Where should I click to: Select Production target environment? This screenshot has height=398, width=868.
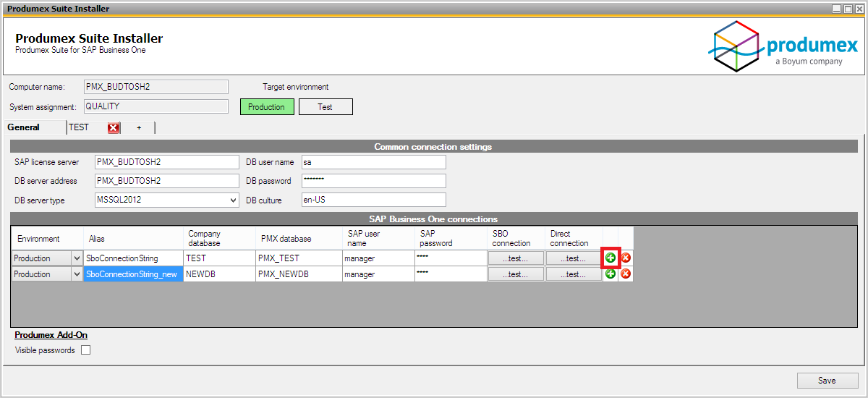(267, 107)
